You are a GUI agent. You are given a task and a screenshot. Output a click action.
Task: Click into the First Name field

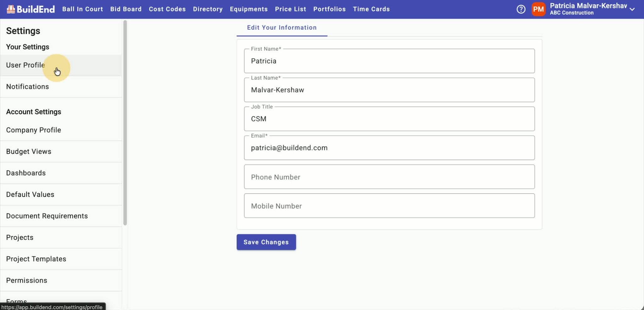[389, 61]
